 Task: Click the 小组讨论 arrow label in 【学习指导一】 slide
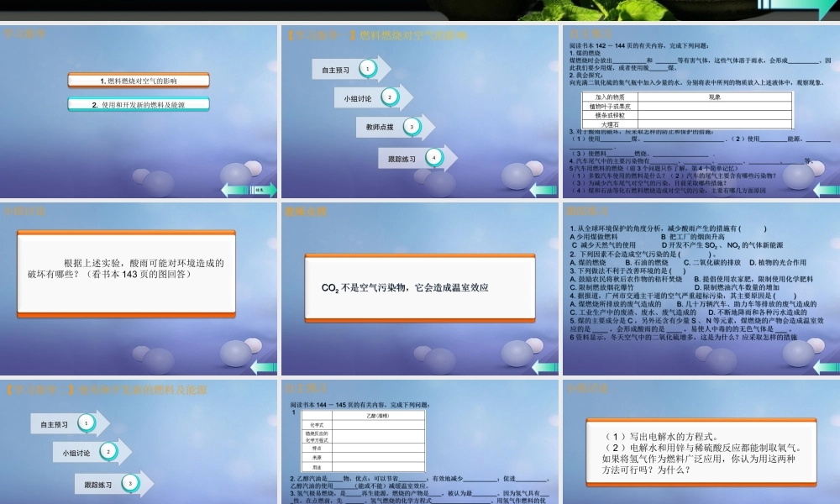[x=357, y=98]
